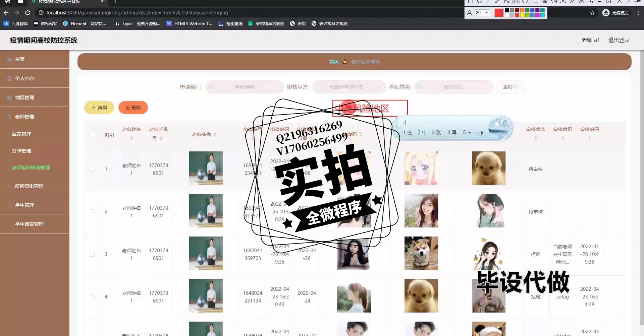
Task: Bookmark this page with the star icon
Action: (592, 13)
